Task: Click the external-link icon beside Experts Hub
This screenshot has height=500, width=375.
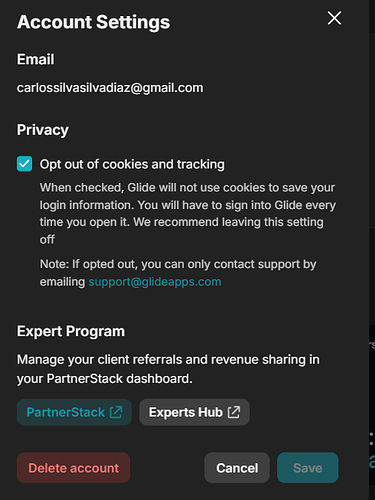Action: click(x=234, y=412)
